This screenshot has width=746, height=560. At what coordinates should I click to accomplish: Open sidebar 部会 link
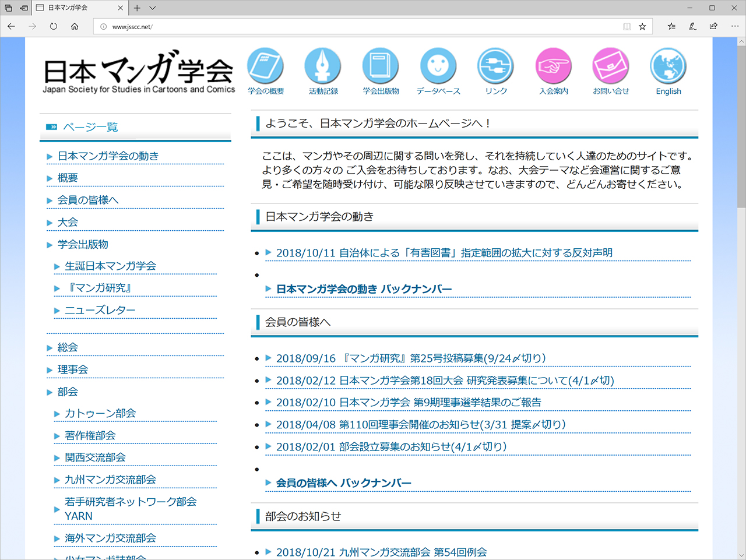68,392
